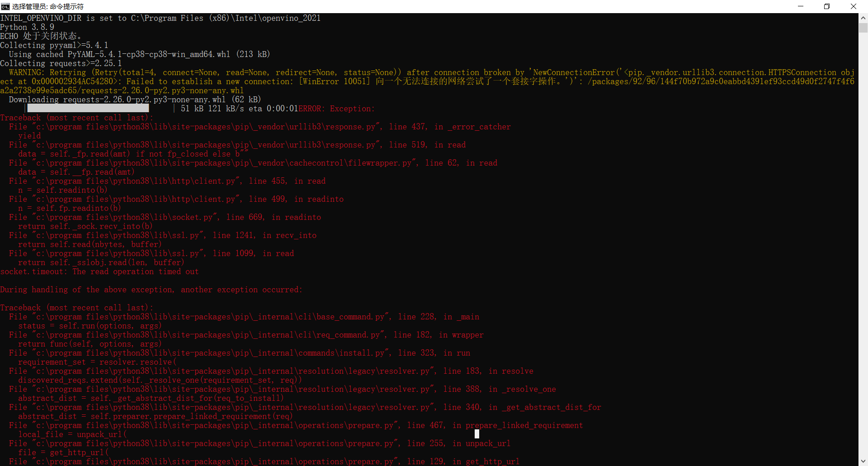
Task: Click 'n = self.readinto(b)' line
Action: [63, 190]
